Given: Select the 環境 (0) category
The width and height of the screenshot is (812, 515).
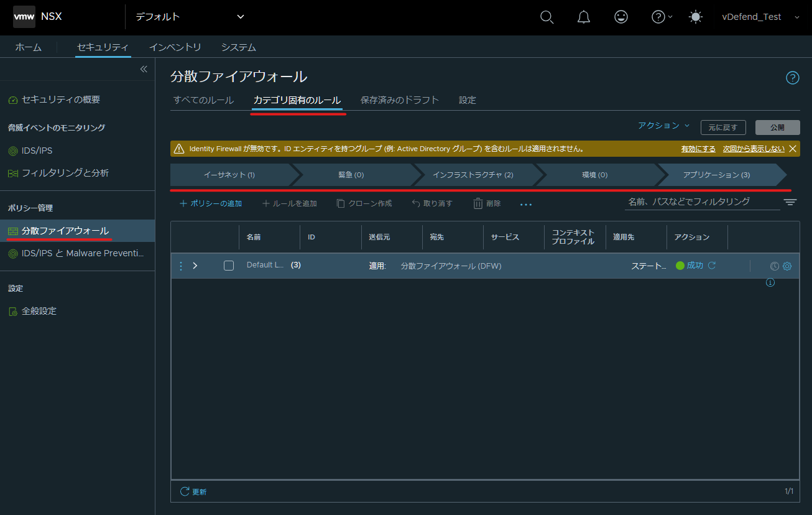Looking at the screenshot, I should point(596,175).
